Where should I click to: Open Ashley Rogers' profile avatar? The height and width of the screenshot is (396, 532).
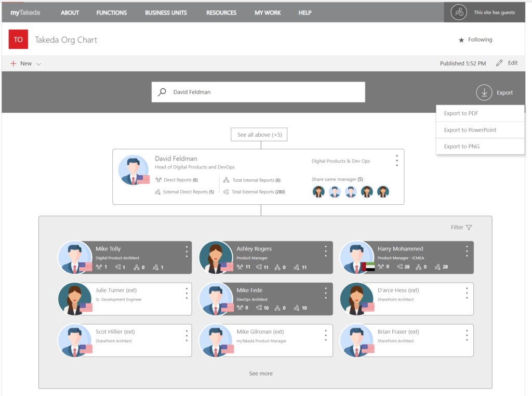click(216, 258)
